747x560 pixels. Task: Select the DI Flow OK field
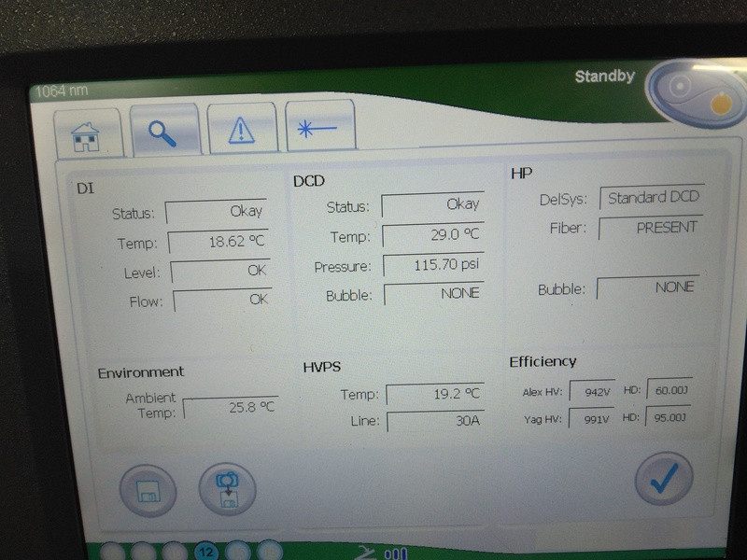222,300
